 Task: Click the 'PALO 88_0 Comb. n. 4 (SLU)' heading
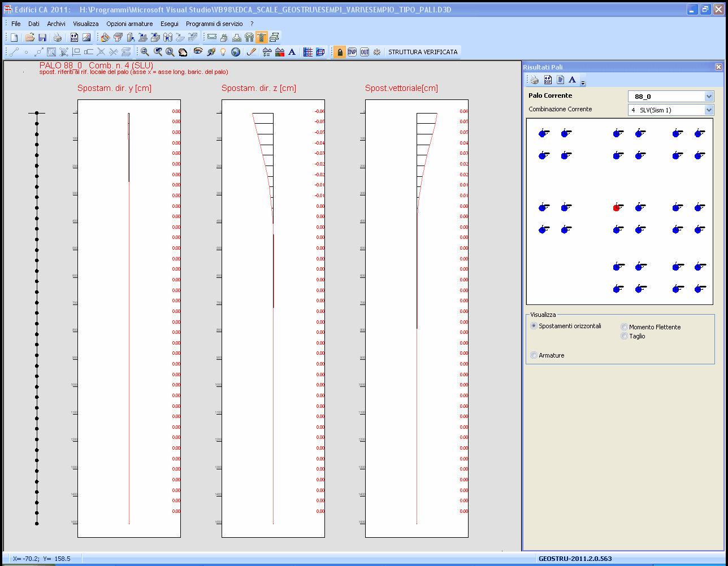[96, 66]
